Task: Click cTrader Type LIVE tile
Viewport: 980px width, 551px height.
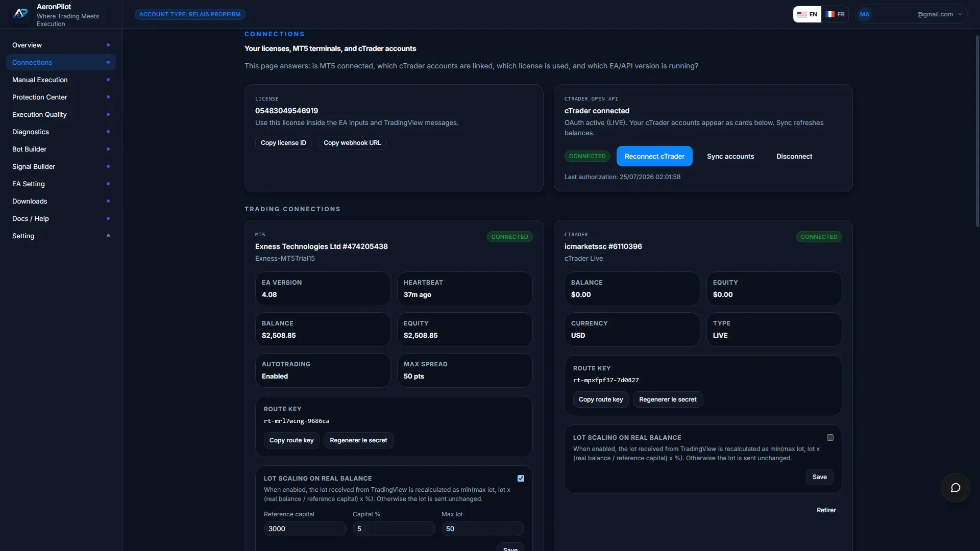Action: (x=774, y=330)
